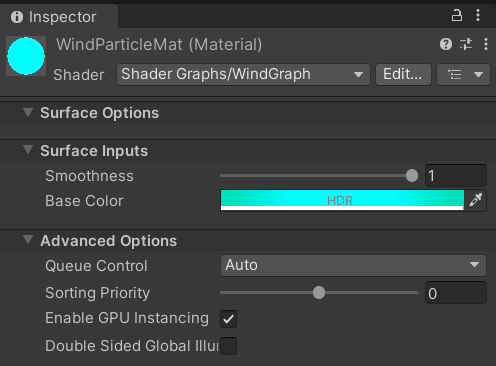Click the Base Color property label
Image resolution: width=496 pixels, height=366 pixels.
84,201
